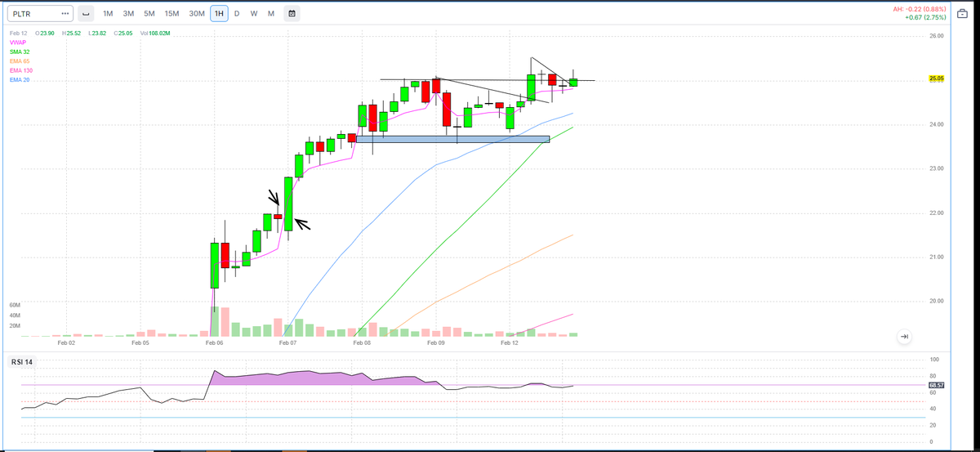
Task: Click the EMA 130 indicator label
Action: (x=21, y=70)
